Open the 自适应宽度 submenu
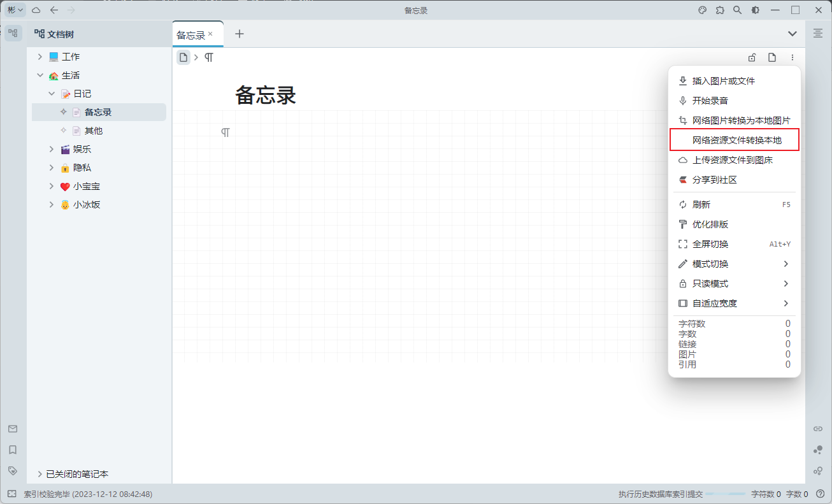Image resolution: width=832 pixels, height=504 pixels. click(735, 303)
